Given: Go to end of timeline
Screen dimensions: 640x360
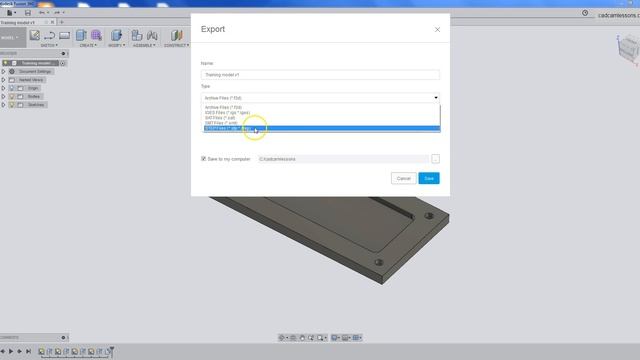Looking at the screenshot, I should click(x=28, y=351).
